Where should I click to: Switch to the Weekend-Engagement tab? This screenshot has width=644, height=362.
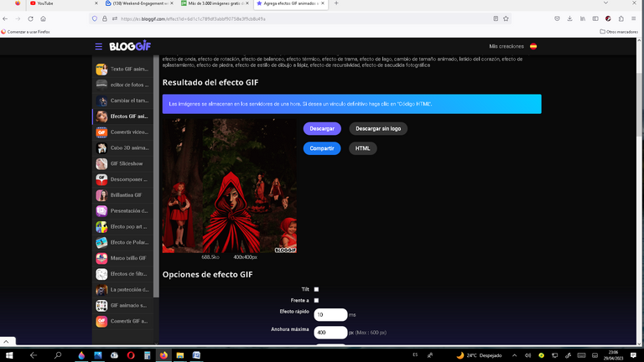tap(138, 3)
